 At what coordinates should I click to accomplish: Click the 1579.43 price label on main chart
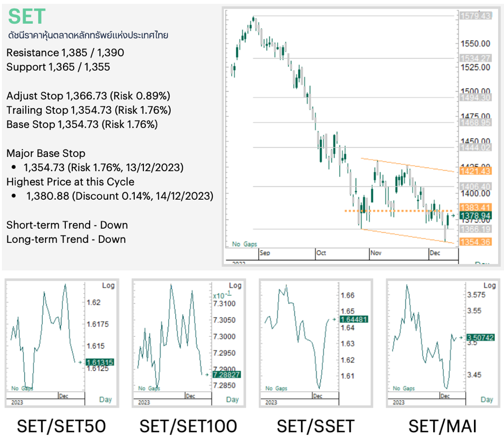click(475, 16)
